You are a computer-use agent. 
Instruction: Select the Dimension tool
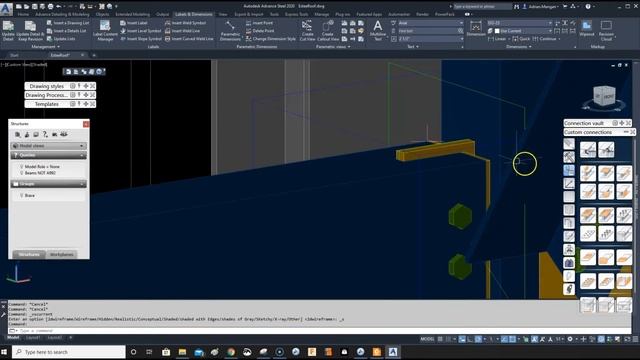476,29
